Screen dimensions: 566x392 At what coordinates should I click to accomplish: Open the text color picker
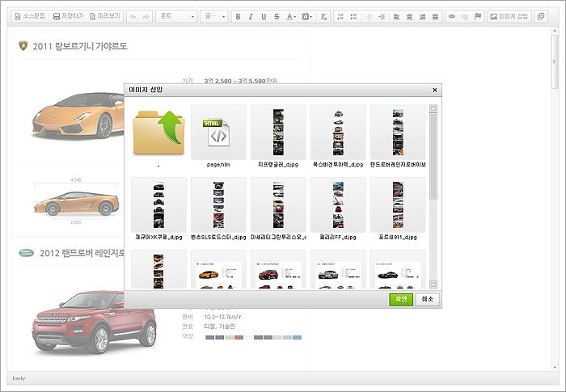[291, 17]
